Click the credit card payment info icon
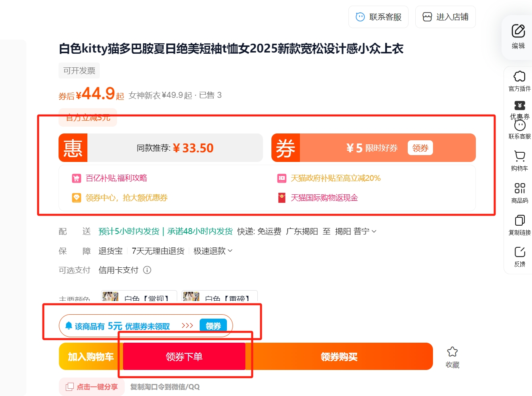Viewport: 532px width, 396px height. 147,270
